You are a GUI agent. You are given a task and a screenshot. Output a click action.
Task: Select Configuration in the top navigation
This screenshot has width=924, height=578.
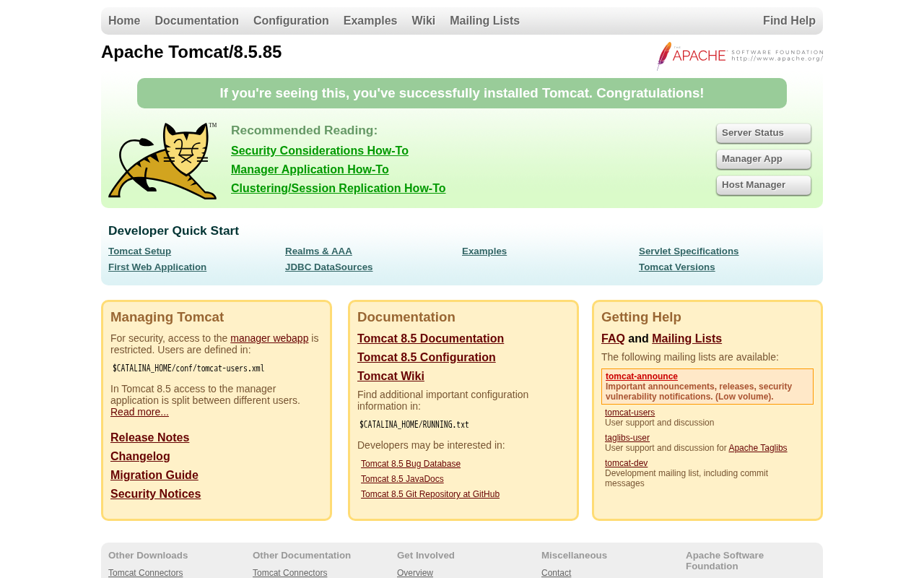tap(291, 21)
